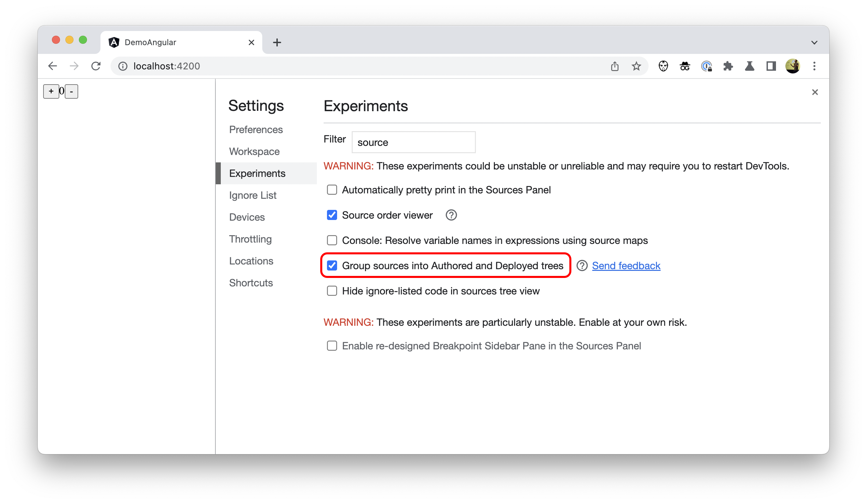Viewport: 867px width, 504px height.
Task: Select the Workspace settings tab
Action: point(255,151)
